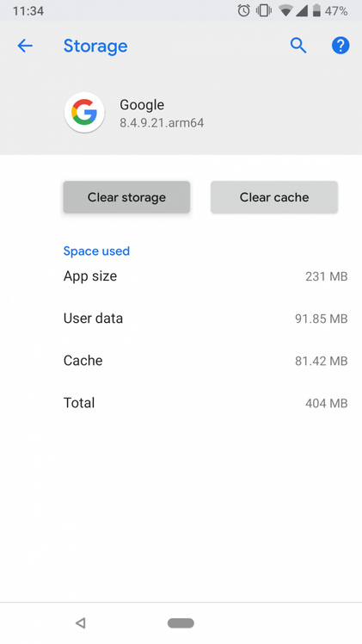Open search with magnifier icon

tap(298, 46)
